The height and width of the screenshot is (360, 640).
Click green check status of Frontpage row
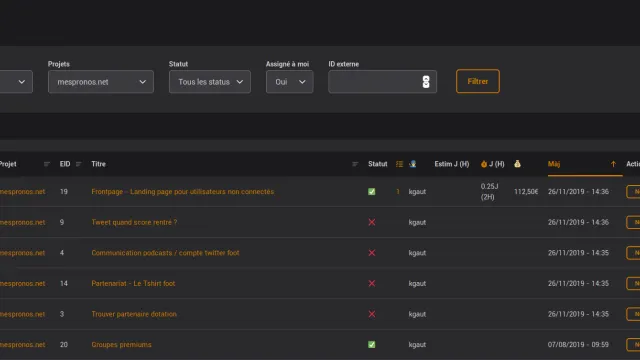pos(371,191)
